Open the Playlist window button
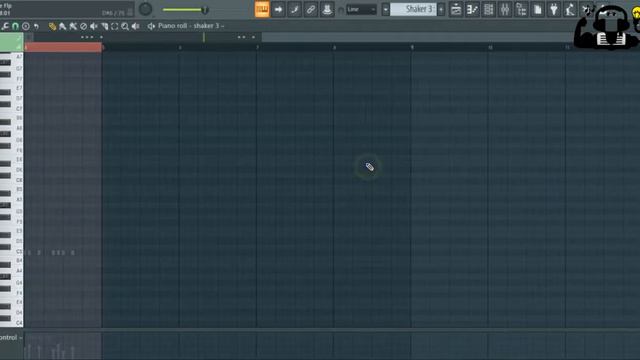This screenshot has height=360, width=640. (x=456, y=9)
